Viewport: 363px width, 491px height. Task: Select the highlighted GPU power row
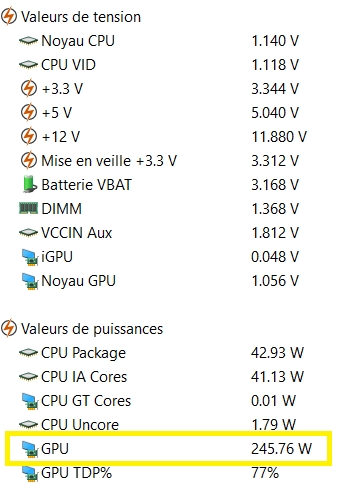coord(168,448)
